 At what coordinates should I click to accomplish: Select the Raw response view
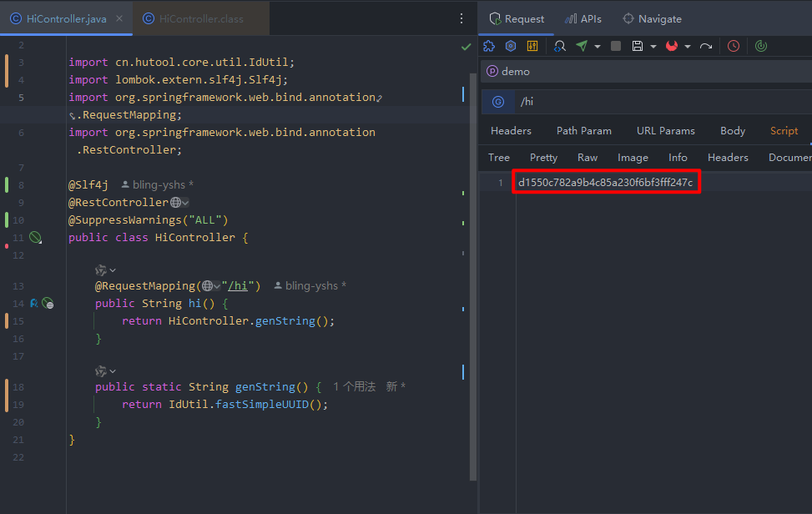pyautogui.click(x=588, y=158)
